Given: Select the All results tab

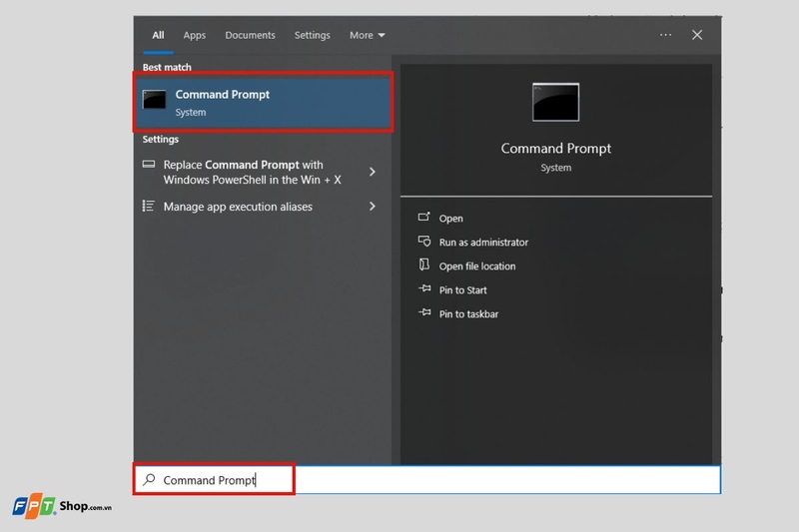Looking at the screenshot, I should coord(158,35).
